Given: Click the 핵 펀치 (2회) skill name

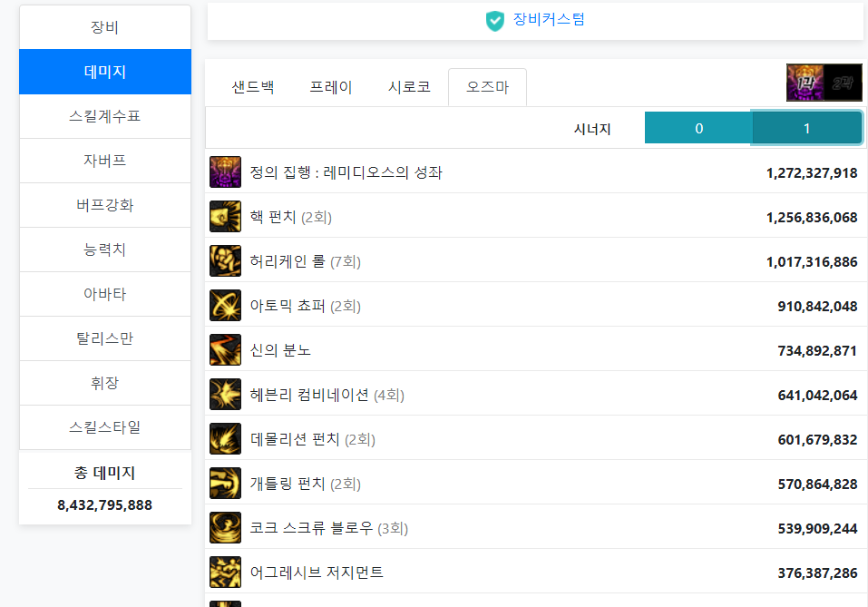Looking at the screenshot, I should [290, 217].
